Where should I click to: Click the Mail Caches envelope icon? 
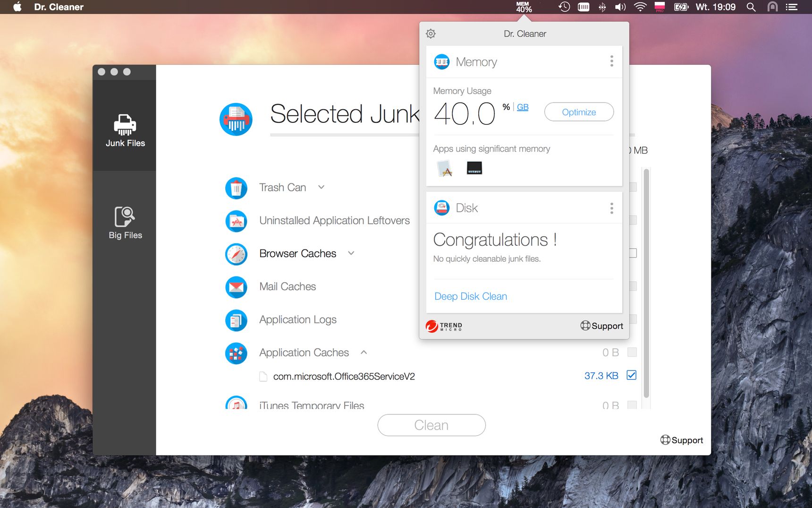pos(236,287)
